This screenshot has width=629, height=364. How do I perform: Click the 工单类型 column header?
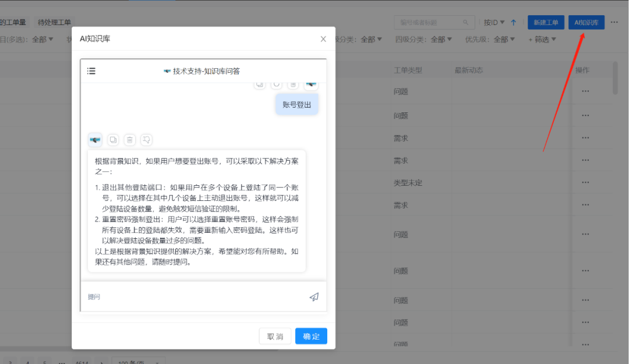click(408, 70)
